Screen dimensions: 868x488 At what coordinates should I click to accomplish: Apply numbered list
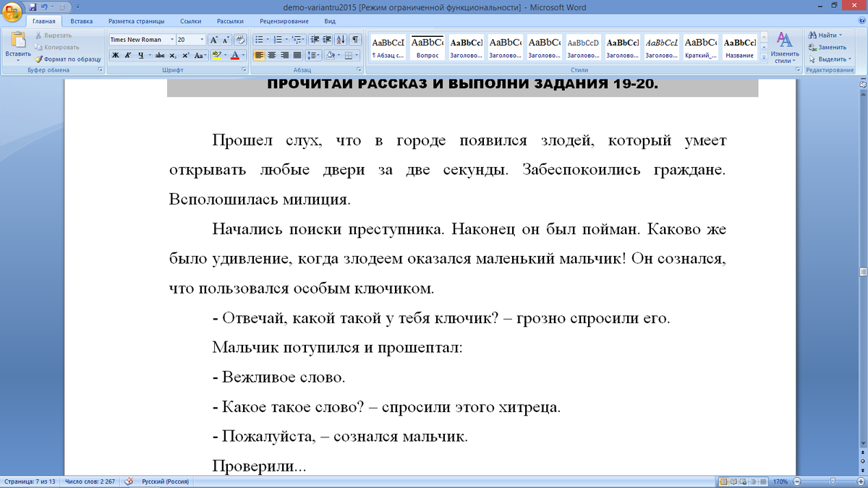(278, 40)
